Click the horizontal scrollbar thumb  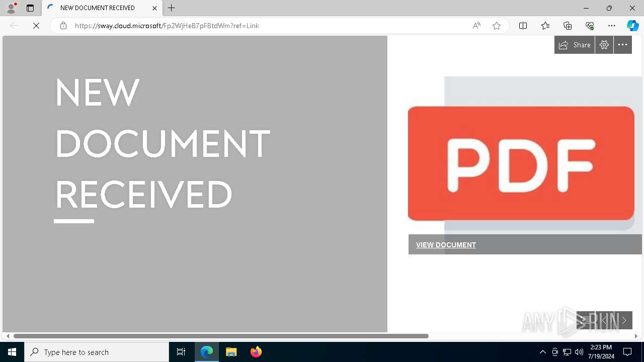click(221, 336)
